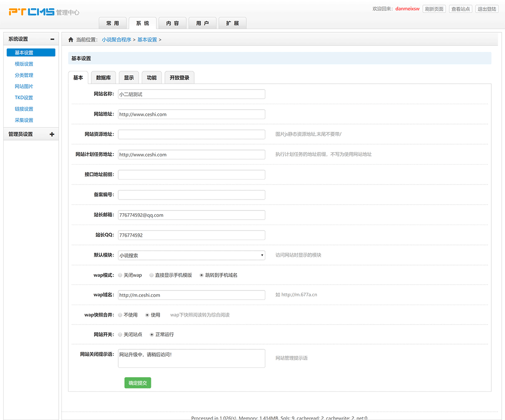505x420 pixels.
Task: Open 采集设置 in the sidebar
Action: (24, 120)
